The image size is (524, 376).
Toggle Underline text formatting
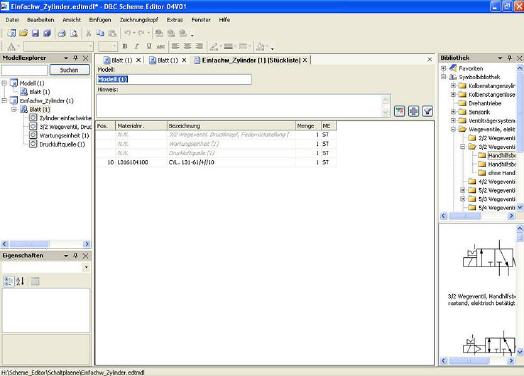click(x=149, y=46)
